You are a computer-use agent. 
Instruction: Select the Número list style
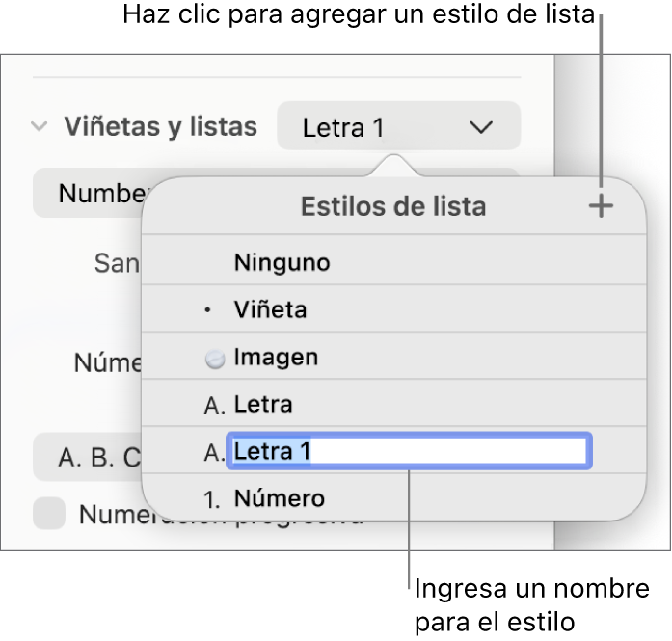point(279,498)
